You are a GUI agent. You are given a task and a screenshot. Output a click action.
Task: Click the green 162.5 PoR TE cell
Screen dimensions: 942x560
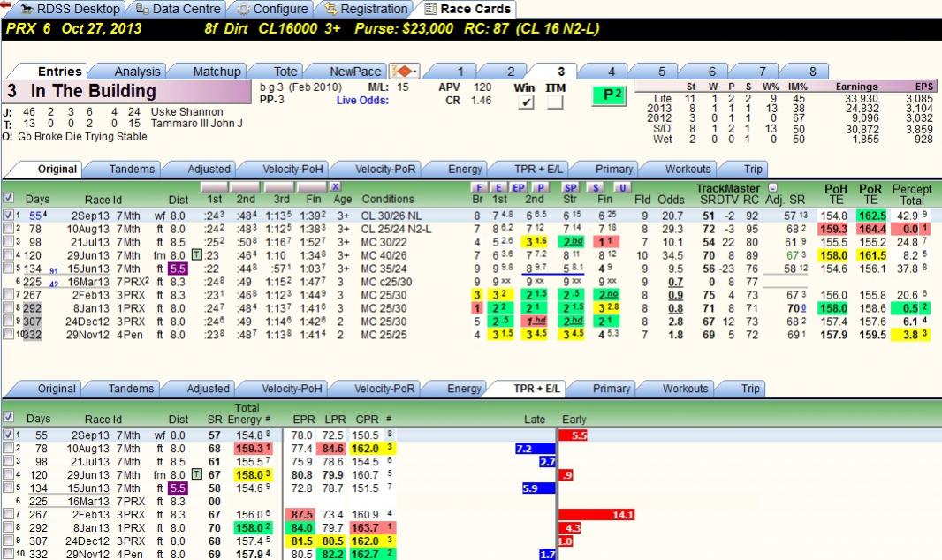871,216
